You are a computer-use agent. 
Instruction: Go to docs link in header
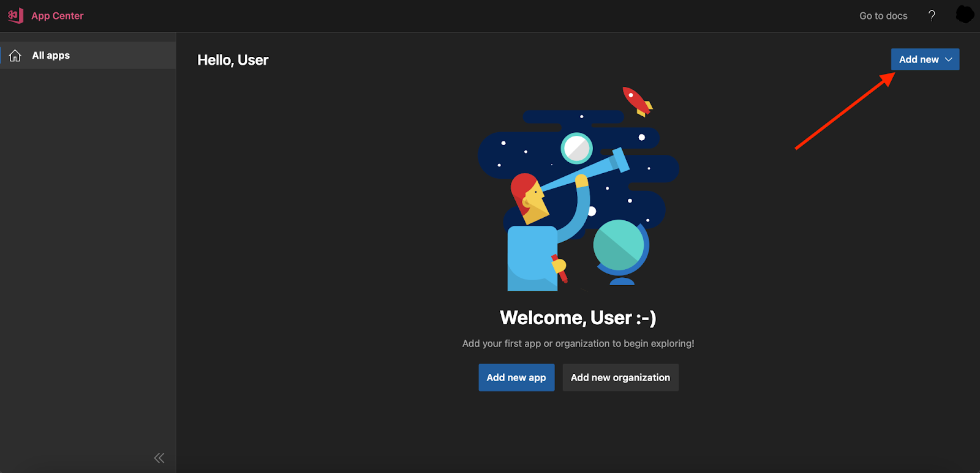[883, 16]
